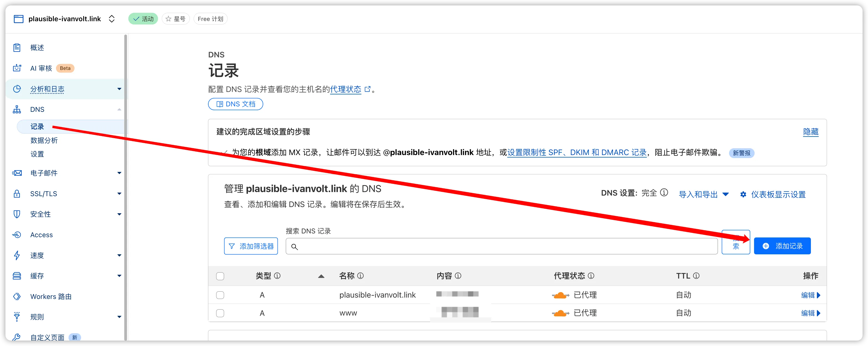Viewport: 868px width, 346px height.
Task: Select 设置 submenu item under DNS
Action: point(37,154)
